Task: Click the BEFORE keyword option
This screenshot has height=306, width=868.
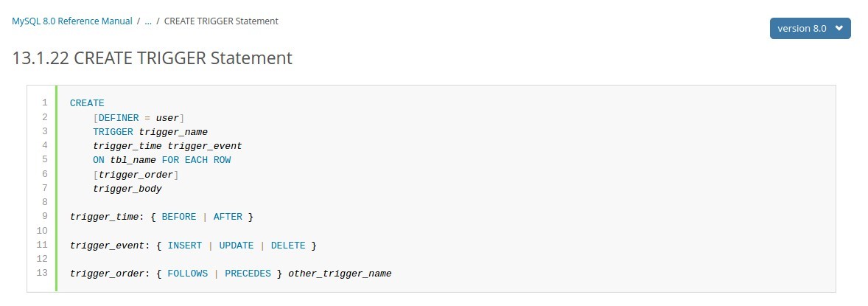Action: point(179,217)
